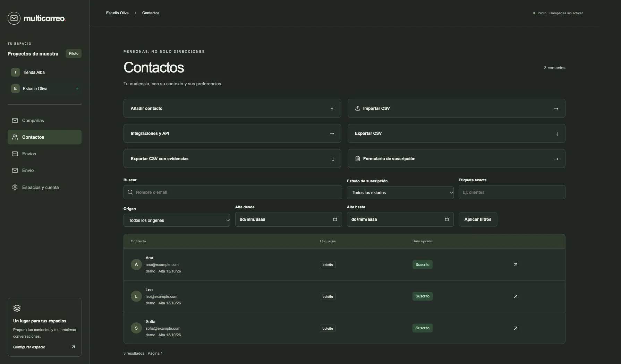This screenshot has width=621, height=364.
Task: Open Espacios y cuenta settings
Action: (x=44, y=188)
